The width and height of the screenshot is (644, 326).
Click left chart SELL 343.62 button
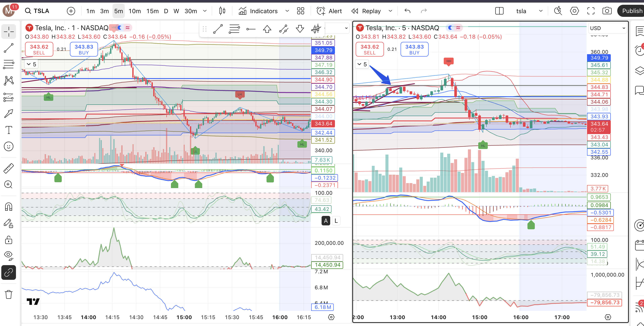point(39,49)
